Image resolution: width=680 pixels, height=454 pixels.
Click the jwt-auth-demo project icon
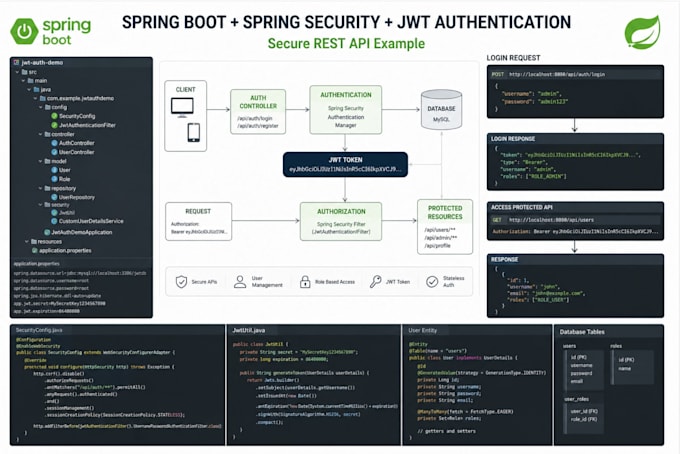tap(16, 62)
